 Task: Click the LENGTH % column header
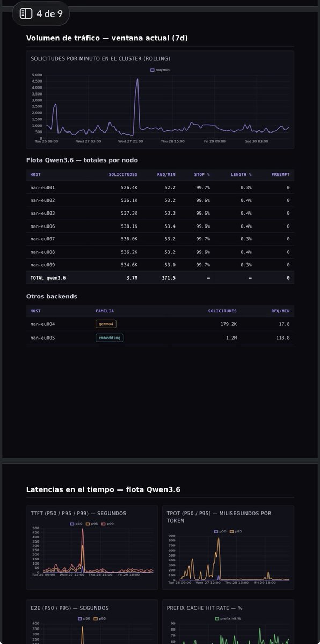(241, 175)
